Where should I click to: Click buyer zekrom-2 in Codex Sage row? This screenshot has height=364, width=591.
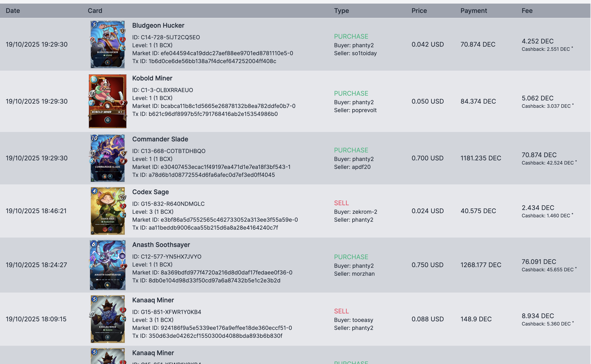point(364,212)
